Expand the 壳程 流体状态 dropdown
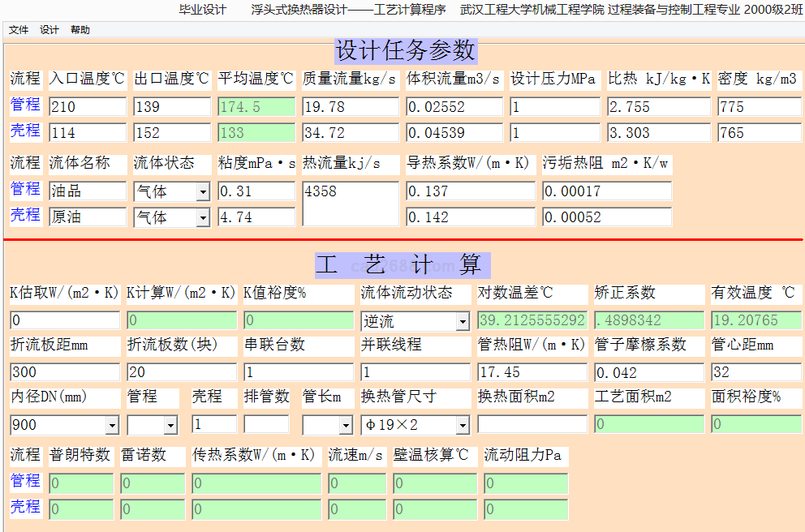The height and width of the screenshot is (532, 805). coord(203,218)
